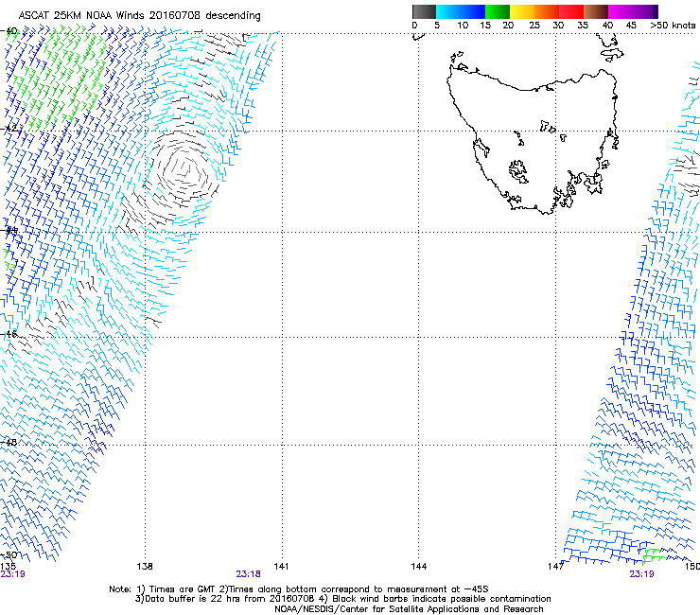
Task: Click the "138" longitude axis label
Action: (x=145, y=567)
